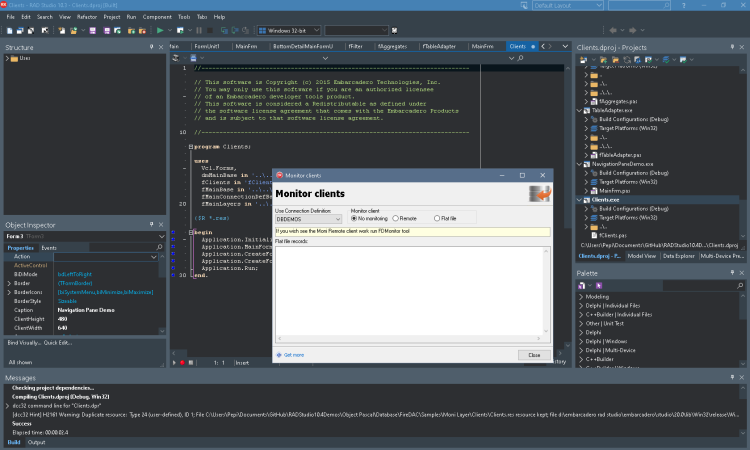Click the Sync refresh icon in Projects toolbar
The height and width of the screenshot is (450, 750).
(627, 60)
